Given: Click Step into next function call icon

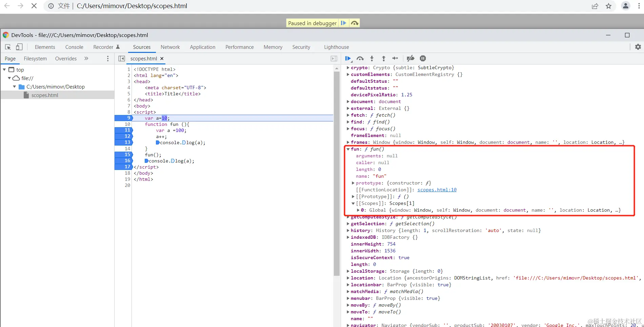Looking at the screenshot, I should (x=372, y=59).
